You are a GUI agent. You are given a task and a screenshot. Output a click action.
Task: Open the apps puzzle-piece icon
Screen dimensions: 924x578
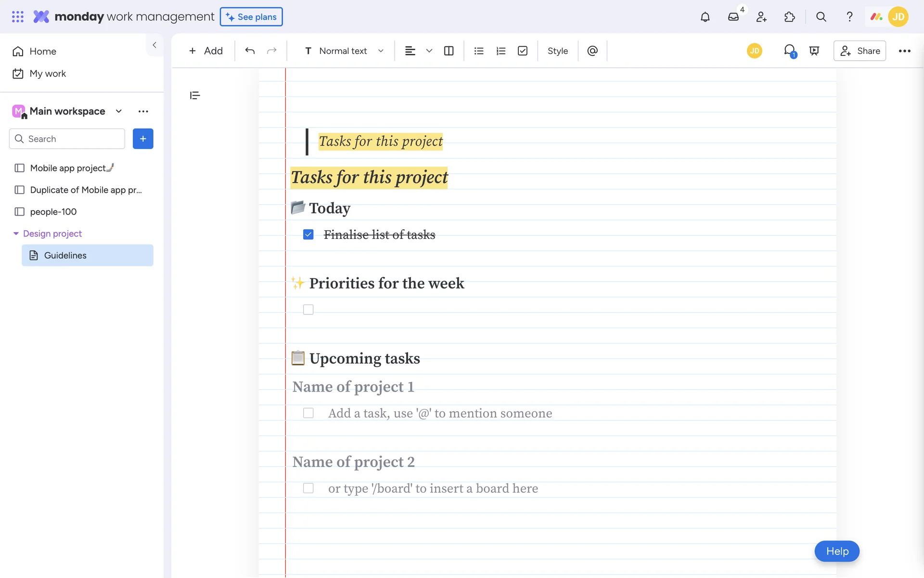click(790, 17)
